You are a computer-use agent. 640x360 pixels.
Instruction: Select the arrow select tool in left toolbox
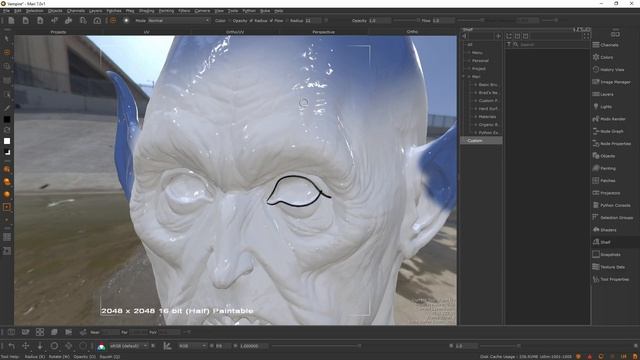[x=7, y=39]
